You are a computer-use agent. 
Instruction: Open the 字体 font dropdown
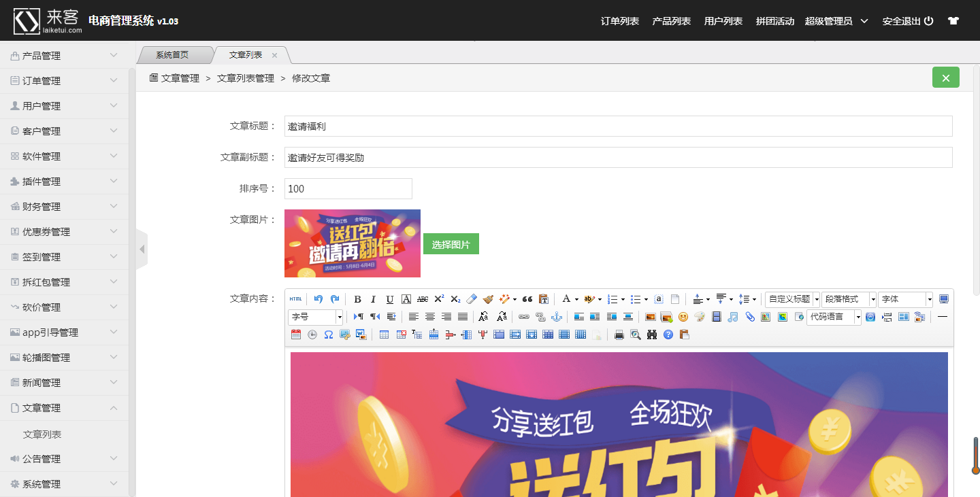point(905,299)
